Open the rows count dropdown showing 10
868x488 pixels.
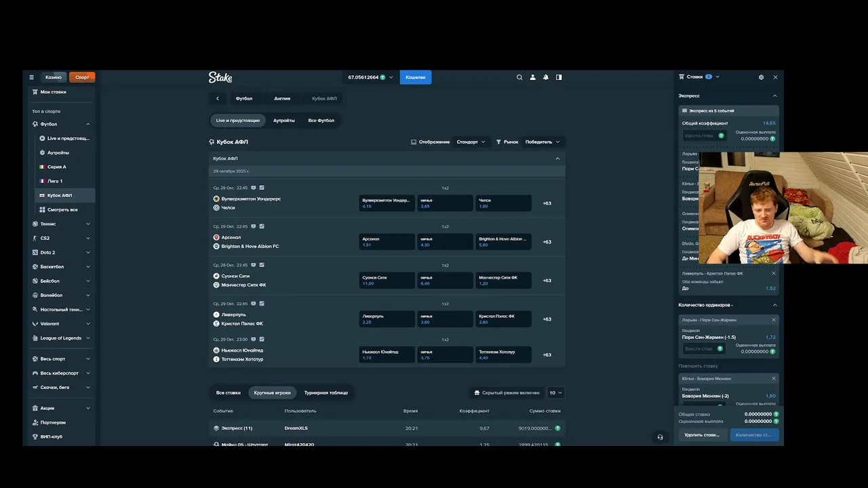[x=556, y=392]
